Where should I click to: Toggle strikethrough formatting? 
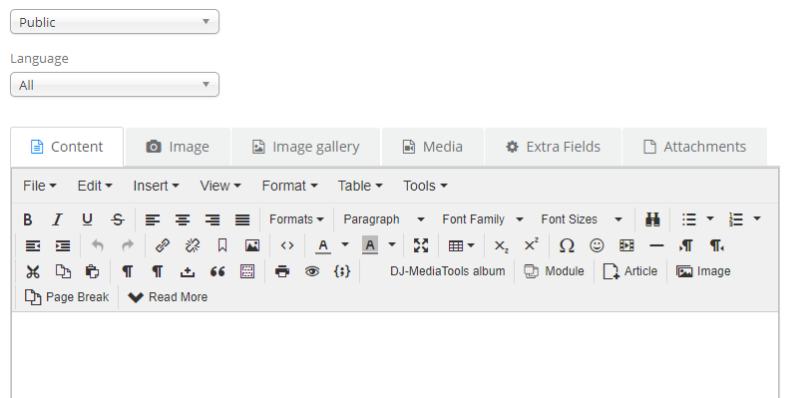(117, 219)
